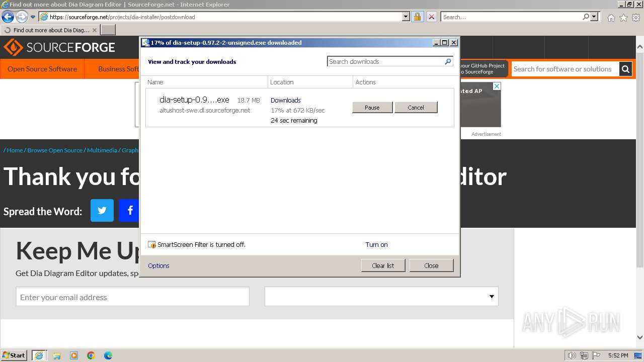This screenshot has height=362, width=644.
Task: Click the Clear list button
Action: [383, 265]
